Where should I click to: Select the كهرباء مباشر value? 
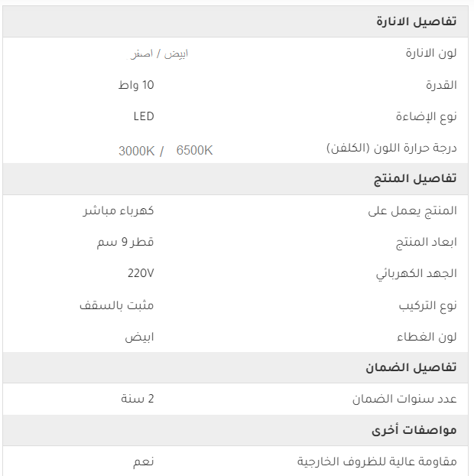point(118,210)
